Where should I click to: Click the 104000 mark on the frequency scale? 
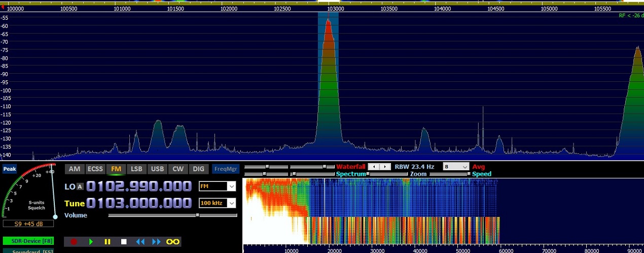(x=442, y=9)
